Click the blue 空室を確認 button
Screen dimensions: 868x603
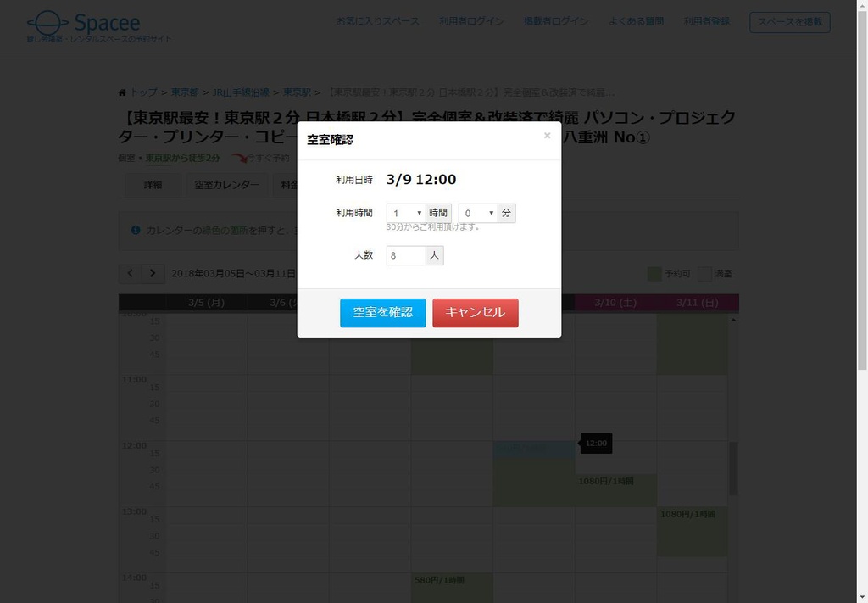[382, 313]
